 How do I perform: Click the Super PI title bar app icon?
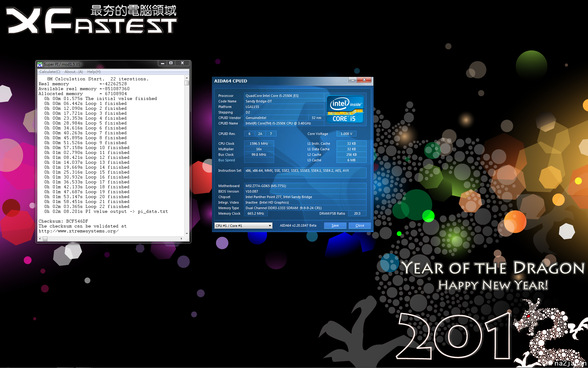[x=40, y=64]
